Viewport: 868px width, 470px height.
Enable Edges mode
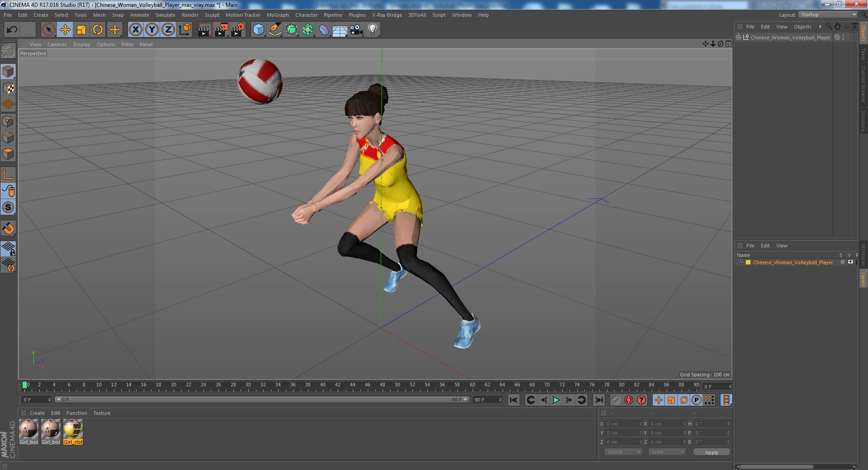coord(8,138)
